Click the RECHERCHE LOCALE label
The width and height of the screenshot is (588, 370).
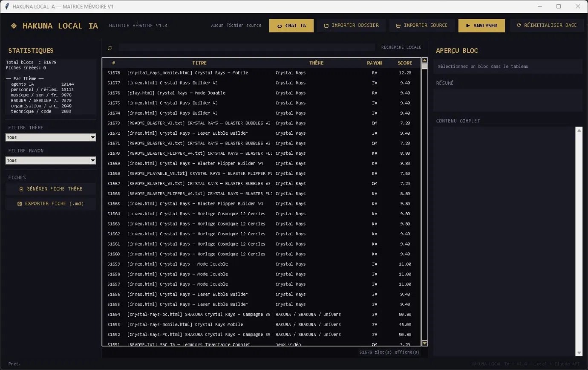click(x=401, y=47)
